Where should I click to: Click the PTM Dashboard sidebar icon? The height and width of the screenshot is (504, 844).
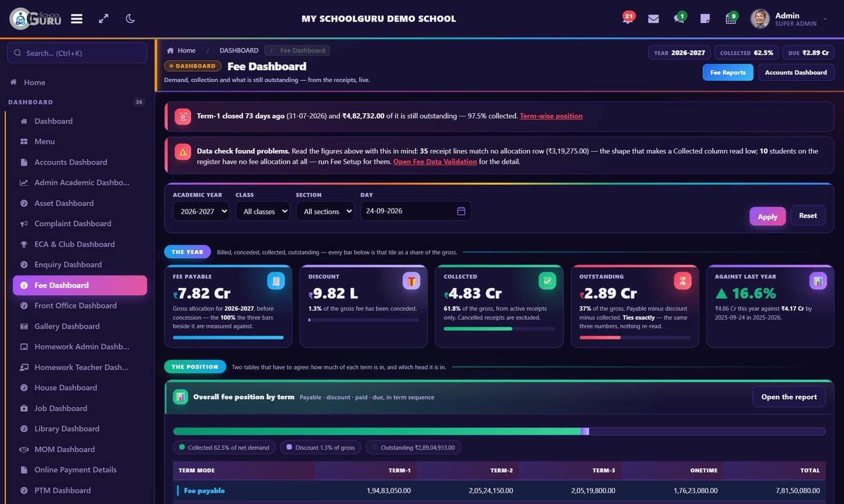[24, 490]
